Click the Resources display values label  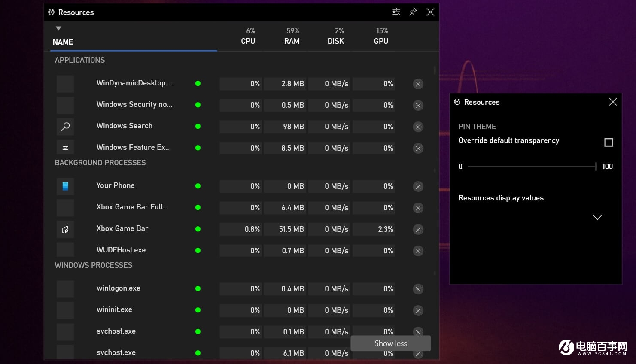pos(501,198)
